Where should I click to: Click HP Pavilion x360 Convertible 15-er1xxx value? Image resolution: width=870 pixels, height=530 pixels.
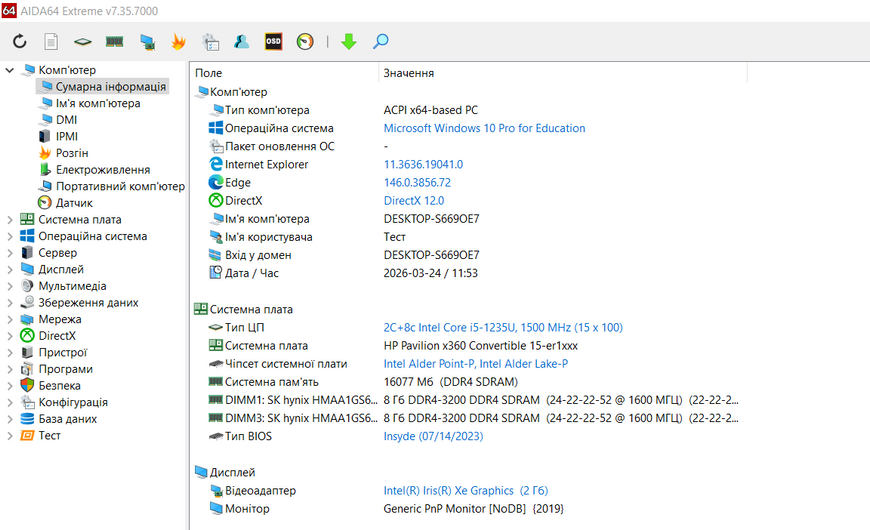(x=480, y=346)
